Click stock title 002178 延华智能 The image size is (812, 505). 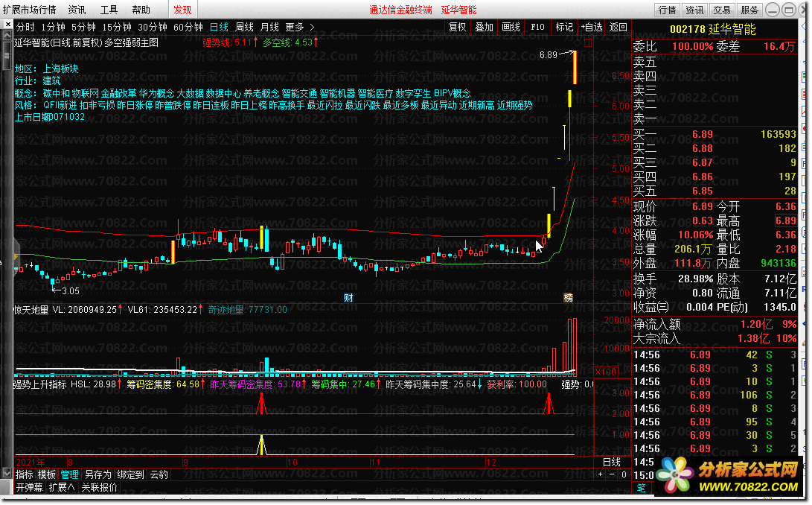click(712, 30)
